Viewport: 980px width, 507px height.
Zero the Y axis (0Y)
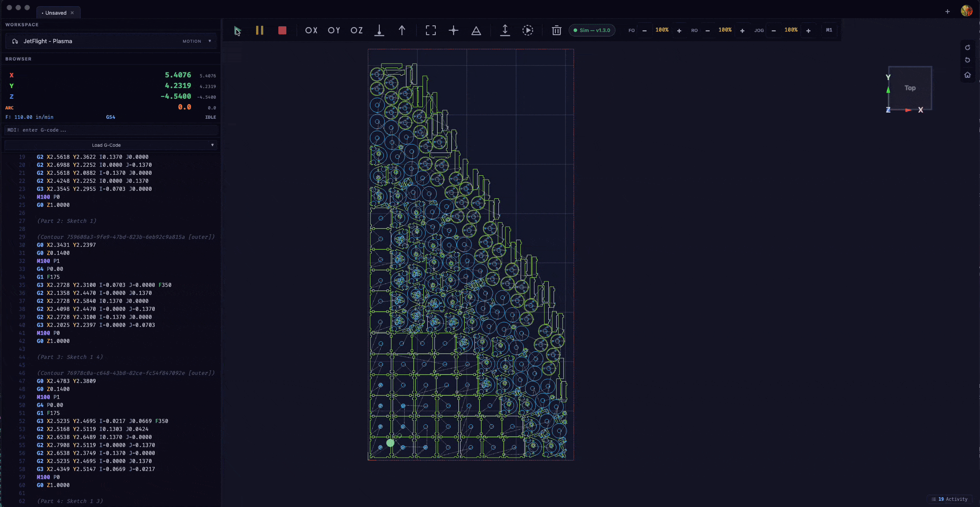pyautogui.click(x=334, y=30)
